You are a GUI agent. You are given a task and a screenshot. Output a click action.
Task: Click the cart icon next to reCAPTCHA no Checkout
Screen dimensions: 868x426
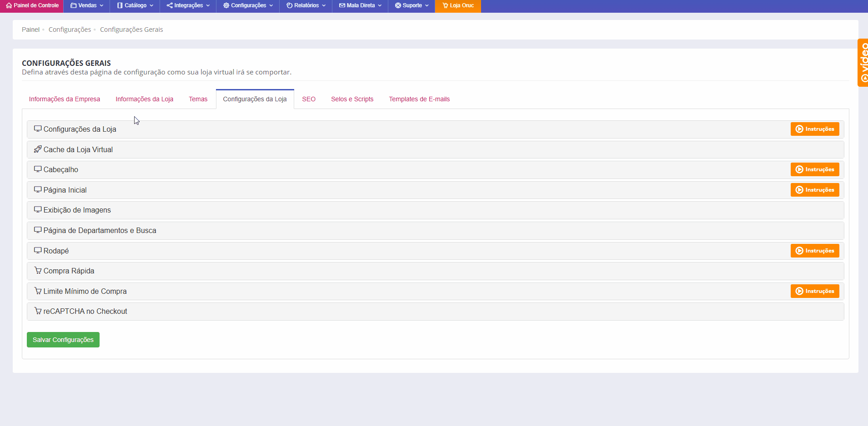click(38, 311)
